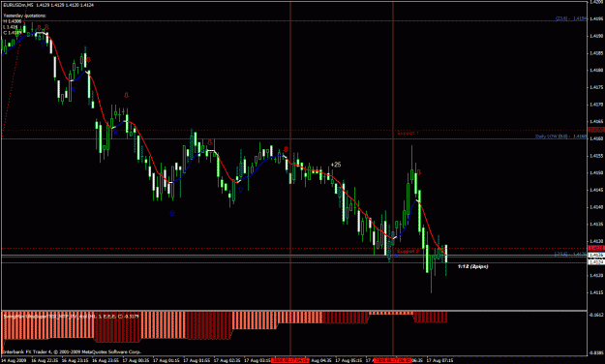Click the blue buy arrow beside Support 2 label
This screenshot has height=364, width=605.
[396, 254]
